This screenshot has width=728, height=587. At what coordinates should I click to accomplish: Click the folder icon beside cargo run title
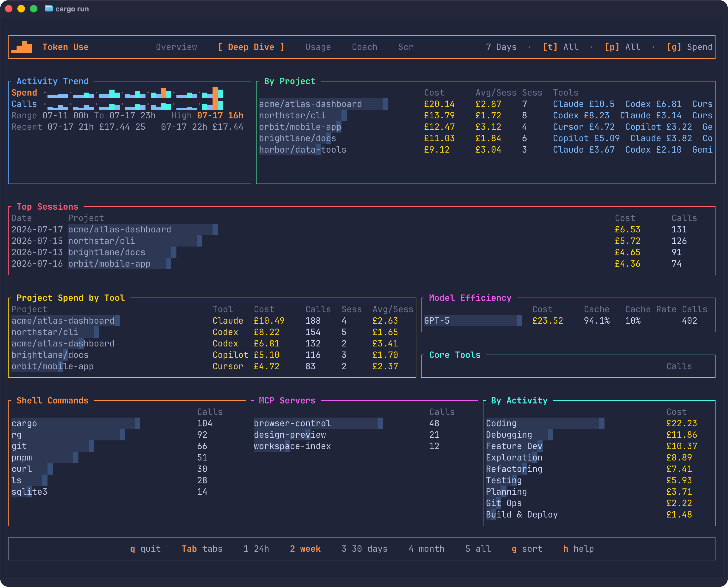pyautogui.click(x=49, y=8)
